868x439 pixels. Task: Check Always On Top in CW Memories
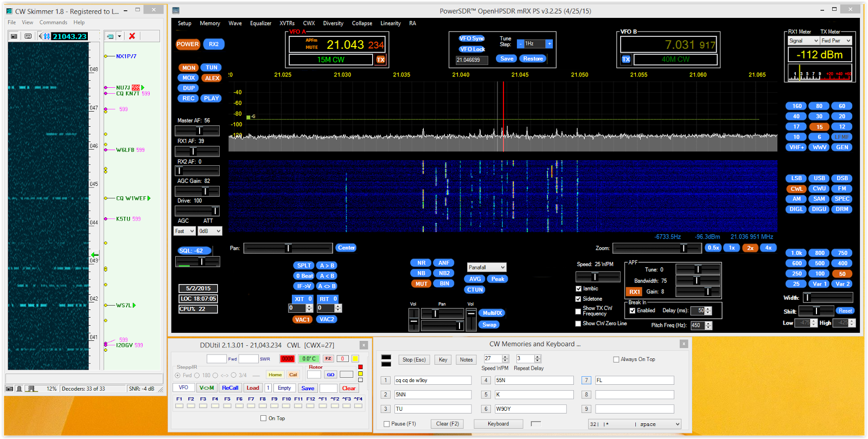(616, 359)
